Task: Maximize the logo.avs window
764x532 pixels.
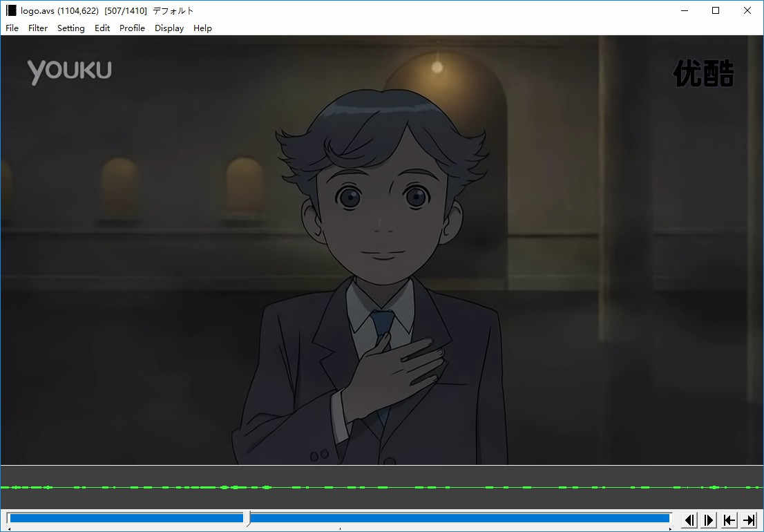Action: [716, 10]
